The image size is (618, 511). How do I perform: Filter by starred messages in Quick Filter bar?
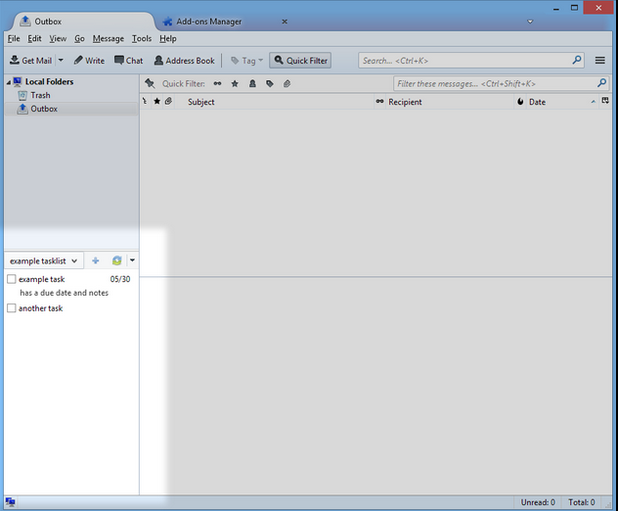235,84
